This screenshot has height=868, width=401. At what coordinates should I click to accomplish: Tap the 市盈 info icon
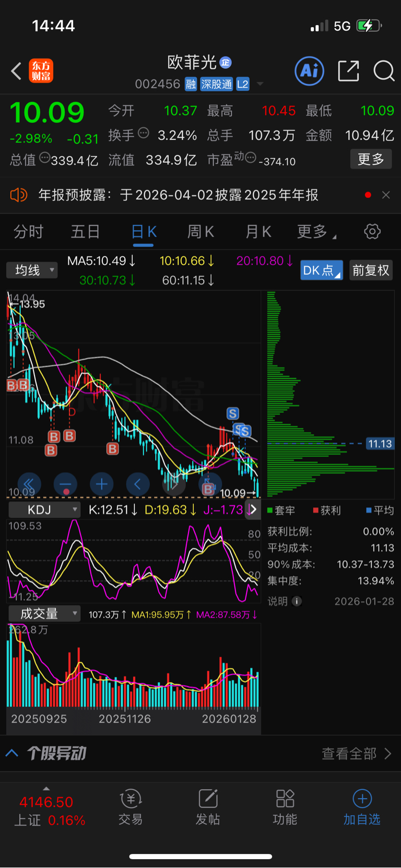(x=251, y=157)
